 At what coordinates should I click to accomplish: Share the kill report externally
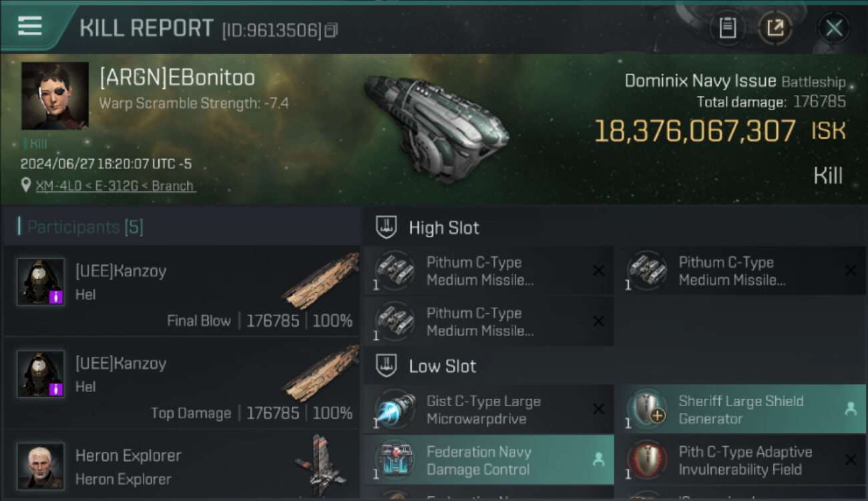[x=775, y=28]
